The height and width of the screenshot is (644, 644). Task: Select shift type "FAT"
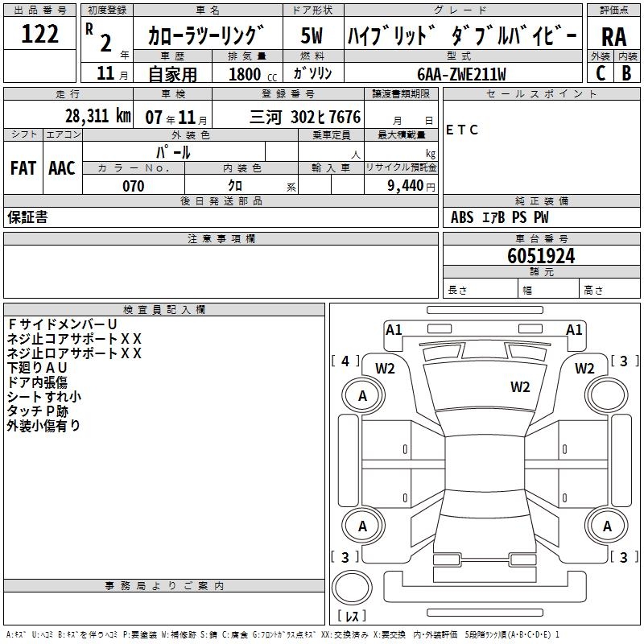(x=23, y=168)
